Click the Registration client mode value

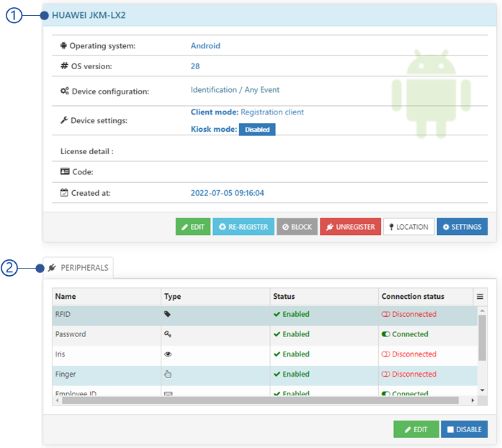[x=272, y=112]
